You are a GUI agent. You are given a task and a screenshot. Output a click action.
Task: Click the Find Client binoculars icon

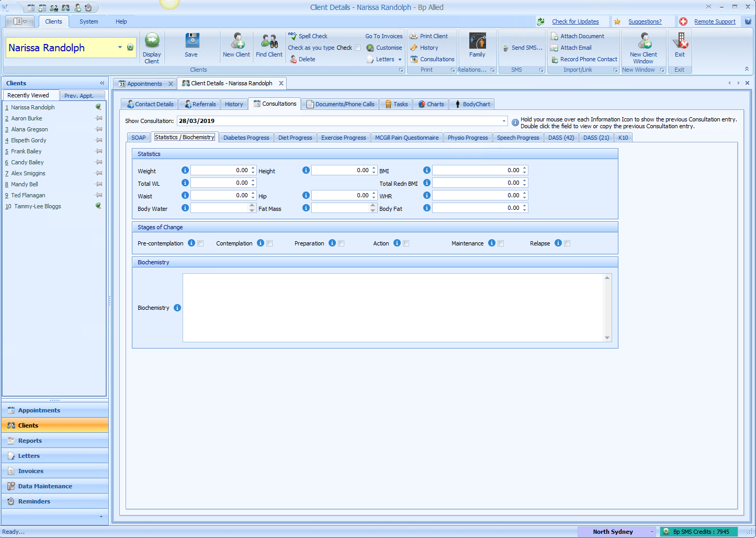[269, 41]
